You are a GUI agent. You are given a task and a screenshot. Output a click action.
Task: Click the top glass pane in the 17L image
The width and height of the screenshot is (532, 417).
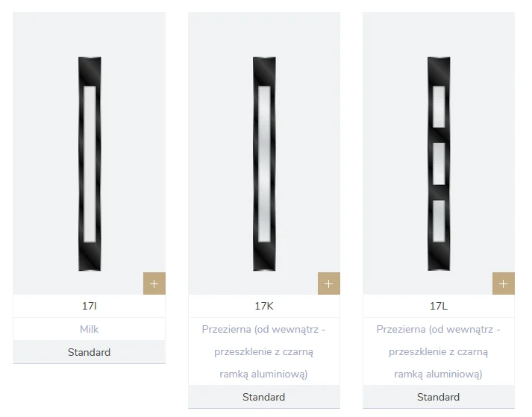pyautogui.click(x=439, y=104)
